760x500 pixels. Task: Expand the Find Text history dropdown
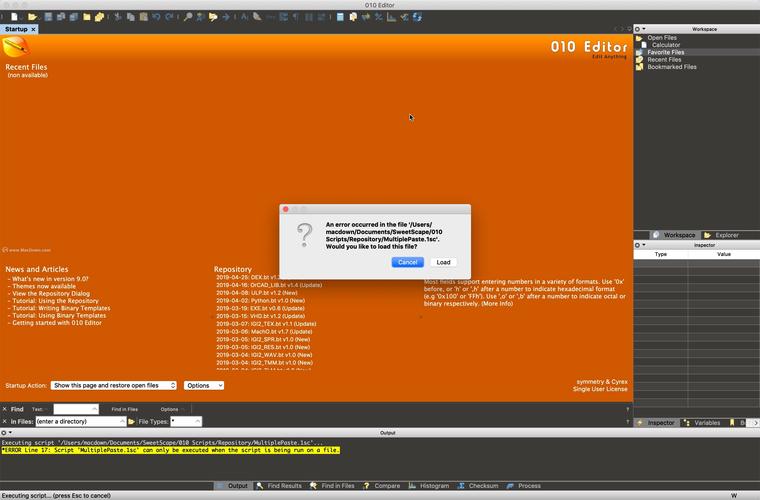coord(95,409)
